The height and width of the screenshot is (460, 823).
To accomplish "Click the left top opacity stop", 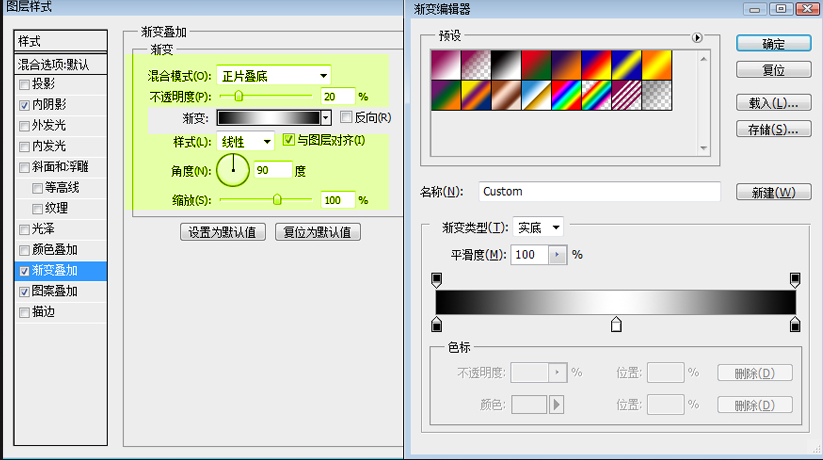I will pyautogui.click(x=436, y=278).
